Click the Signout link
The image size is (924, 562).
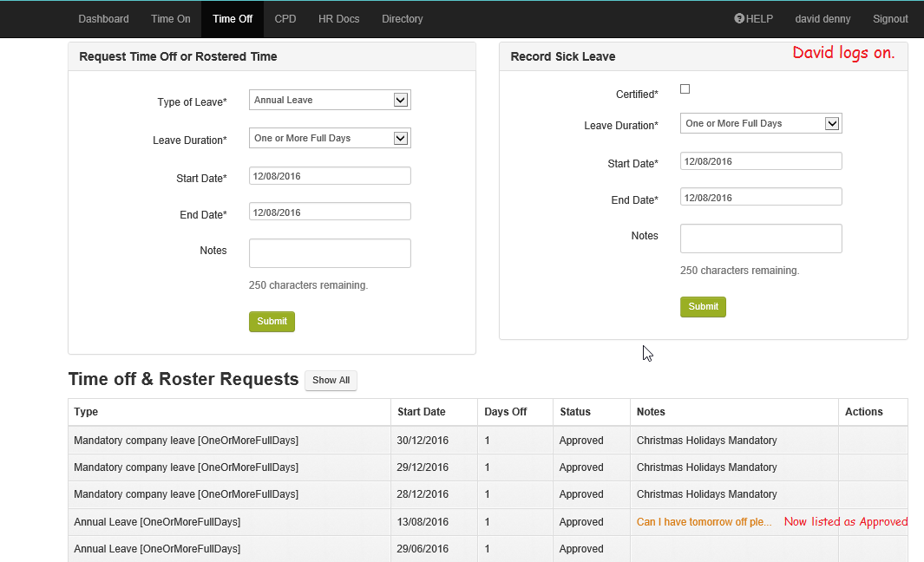(x=890, y=19)
